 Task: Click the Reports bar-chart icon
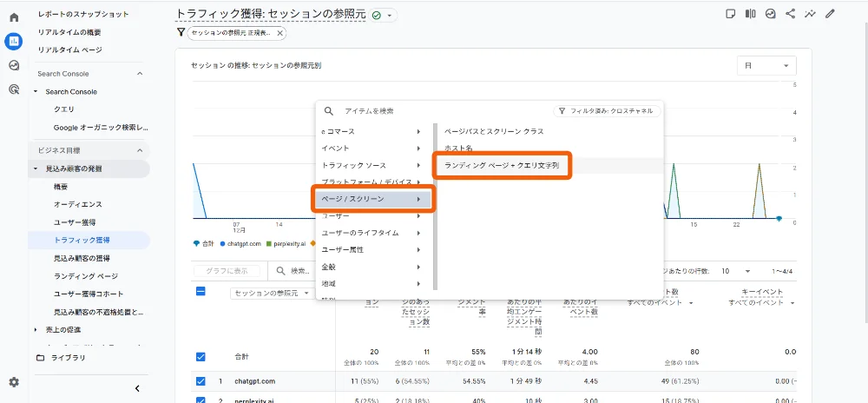point(14,41)
